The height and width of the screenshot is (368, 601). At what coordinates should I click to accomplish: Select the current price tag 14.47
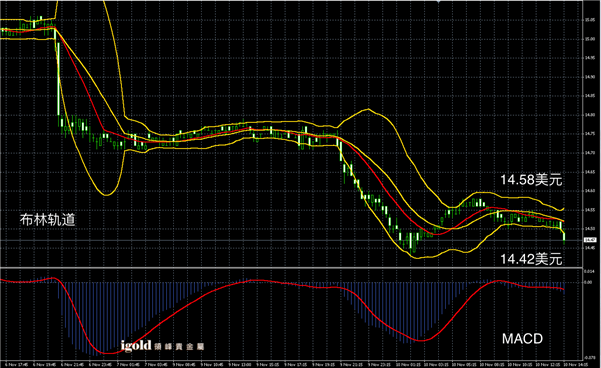click(590, 240)
